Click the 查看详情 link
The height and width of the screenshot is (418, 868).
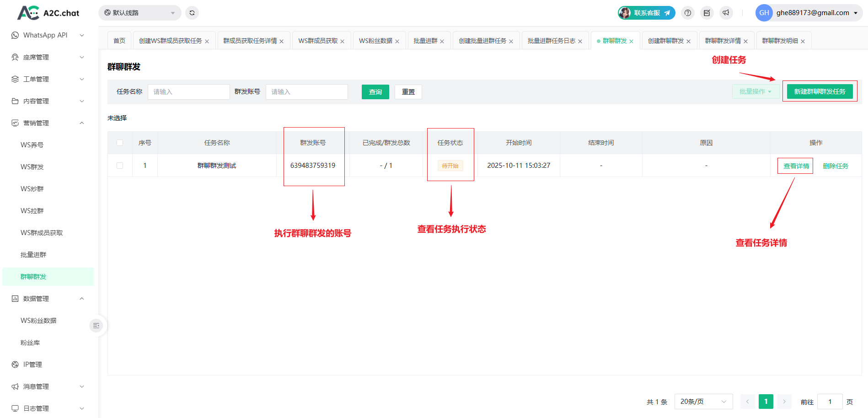pos(796,166)
